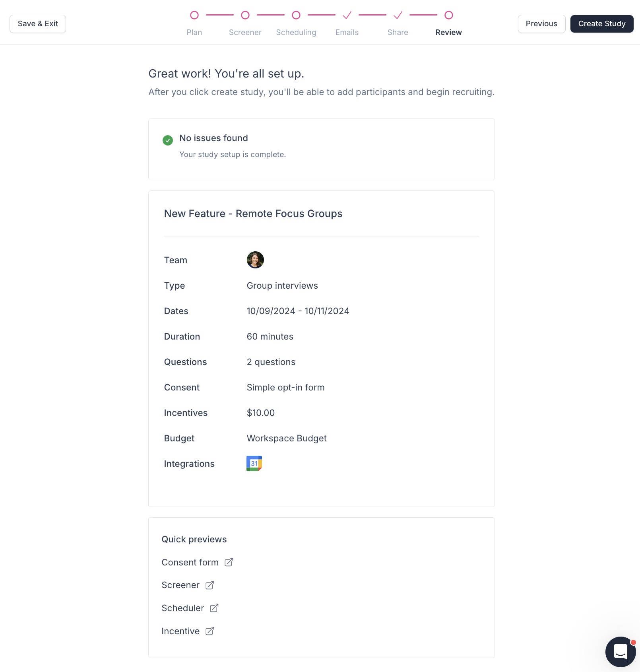Open the chat support widget
Image resolution: width=640 pixels, height=672 pixels.
(620, 652)
